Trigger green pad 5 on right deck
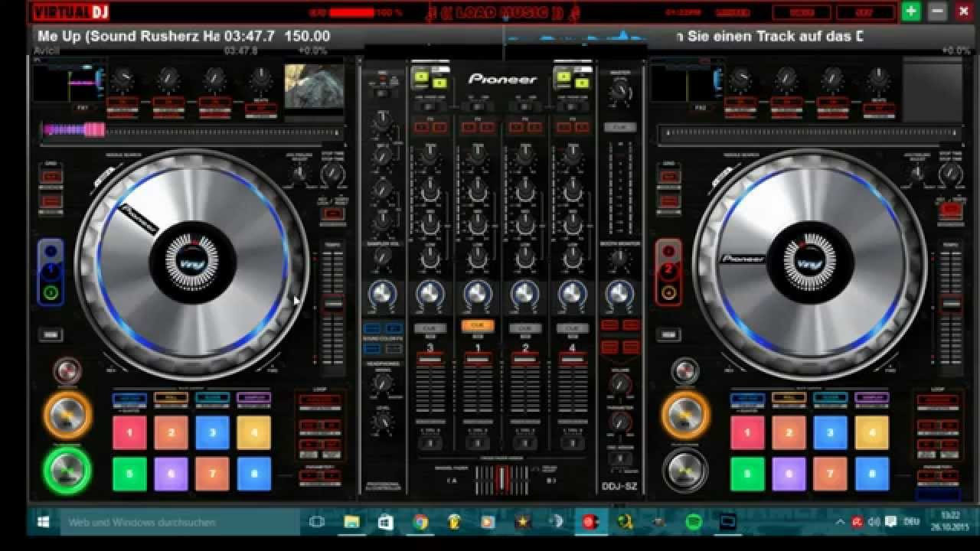 747,474
